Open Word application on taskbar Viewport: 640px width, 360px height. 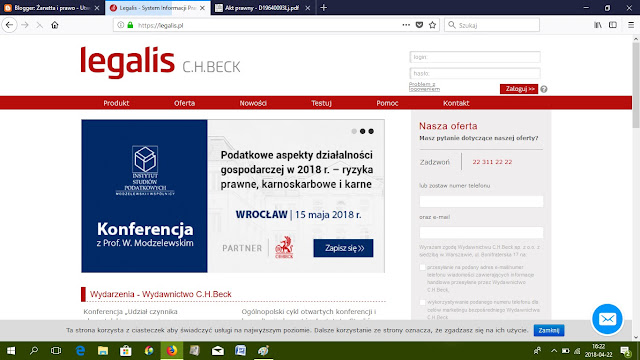pos(240,351)
